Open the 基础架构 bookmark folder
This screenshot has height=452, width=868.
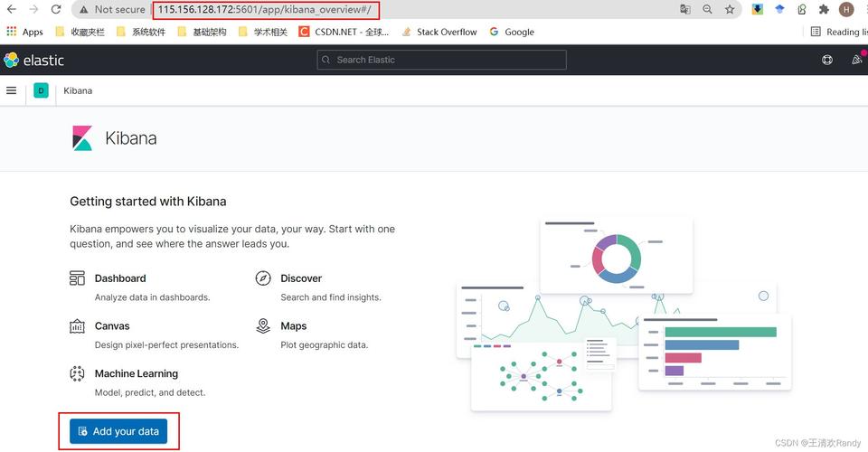(202, 32)
